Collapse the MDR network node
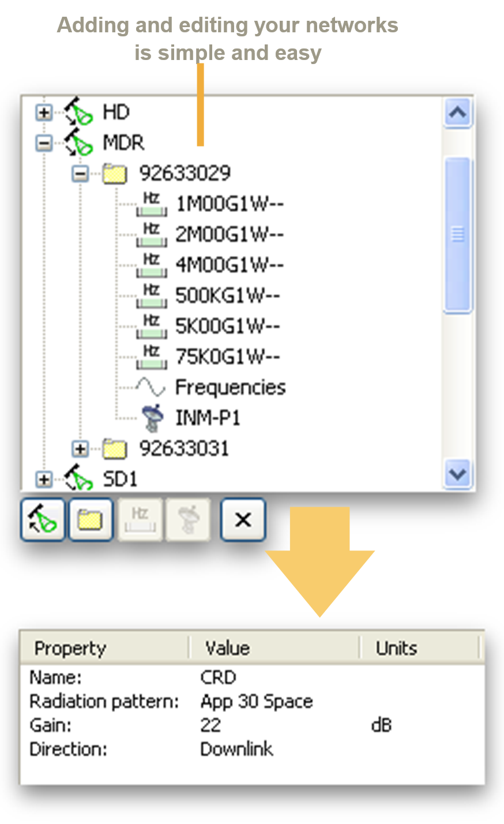 click(x=44, y=143)
